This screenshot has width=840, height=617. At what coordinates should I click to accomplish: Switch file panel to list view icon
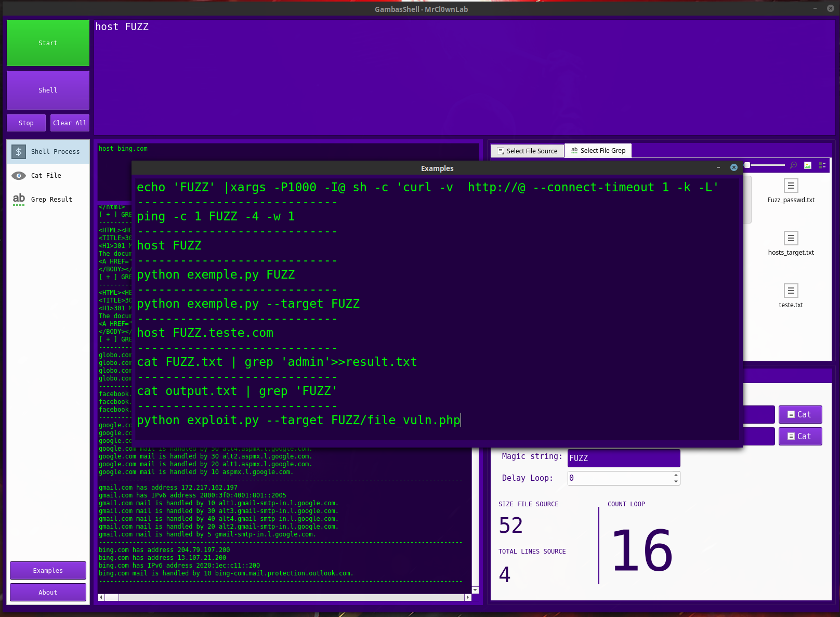pos(822,165)
